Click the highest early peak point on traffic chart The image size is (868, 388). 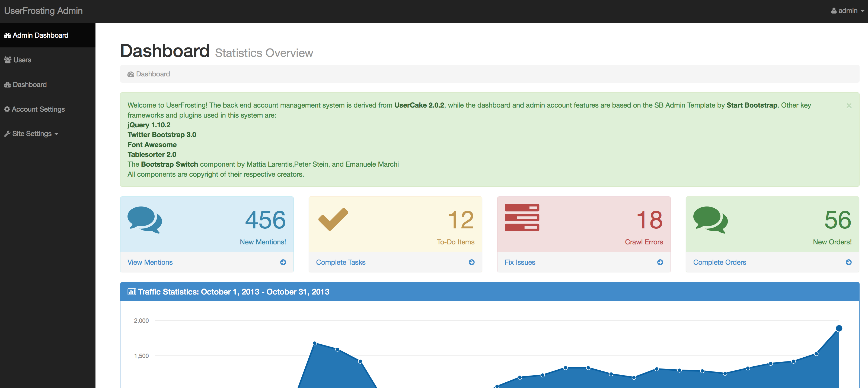(314, 343)
